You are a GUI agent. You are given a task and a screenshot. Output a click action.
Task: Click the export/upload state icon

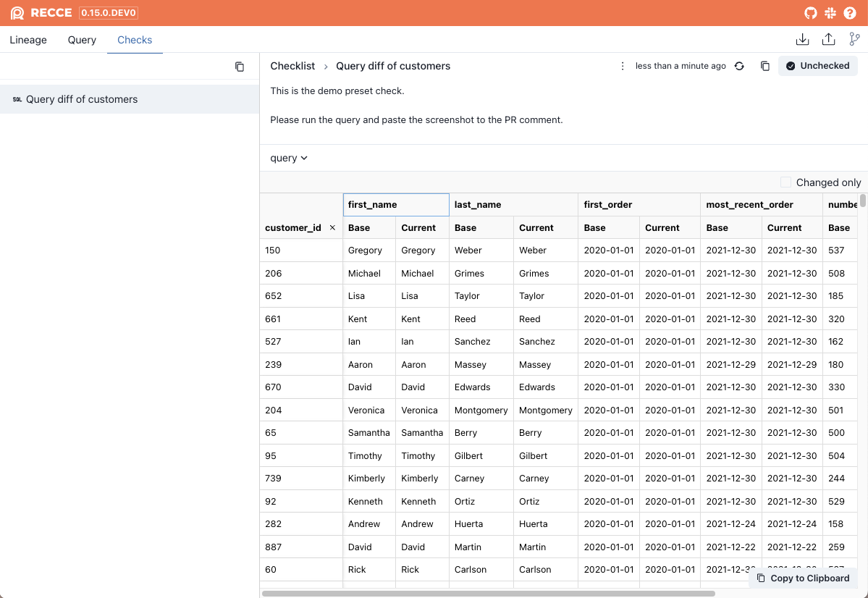[829, 40]
